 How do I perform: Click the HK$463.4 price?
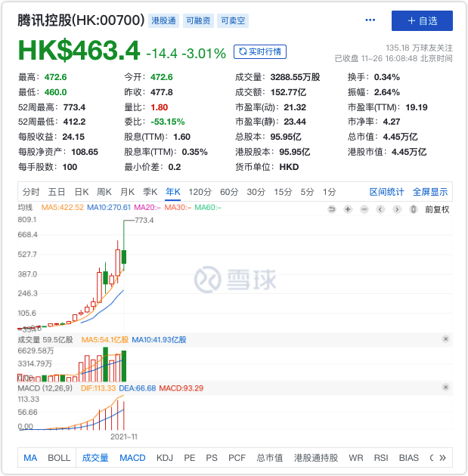pos(79,50)
